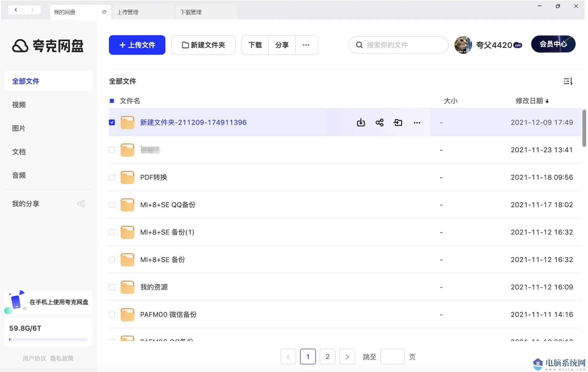Click the user avatar picture
The height and width of the screenshot is (372, 588).
click(463, 45)
